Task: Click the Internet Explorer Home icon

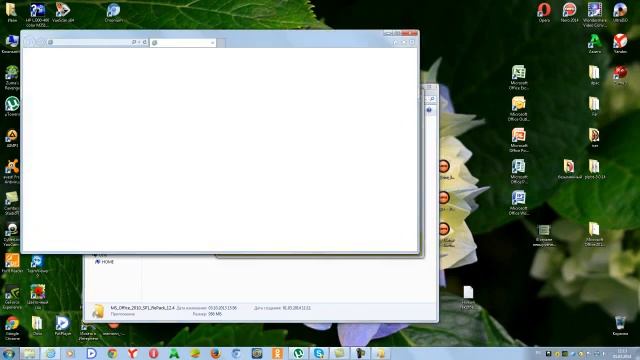Action: [x=395, y=42]
